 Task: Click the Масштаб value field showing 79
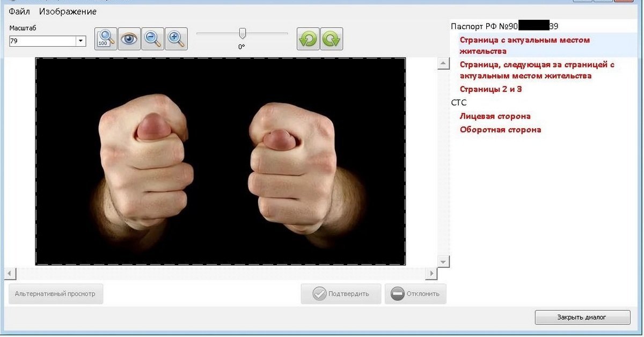point(42,41)
